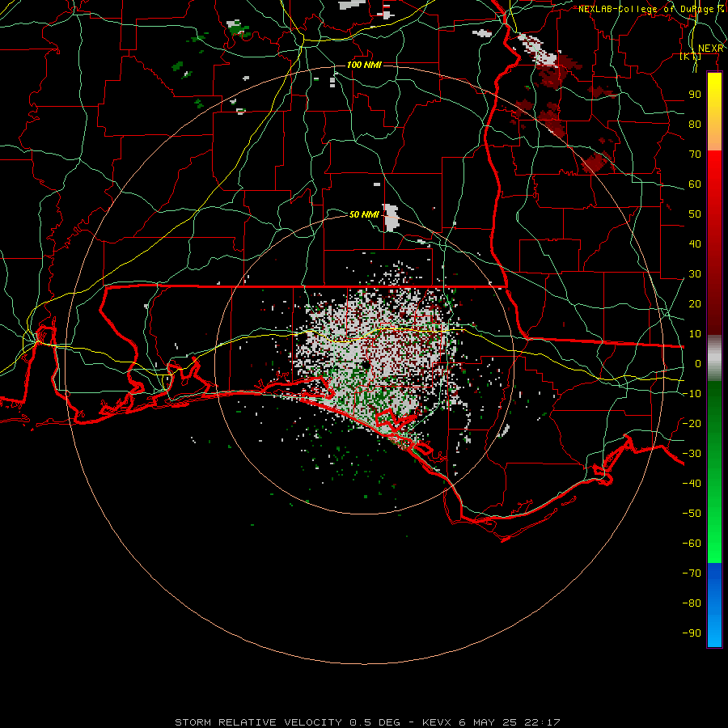Click the -30 value on velocity scale
728x728 pixels.
(692, 454)
